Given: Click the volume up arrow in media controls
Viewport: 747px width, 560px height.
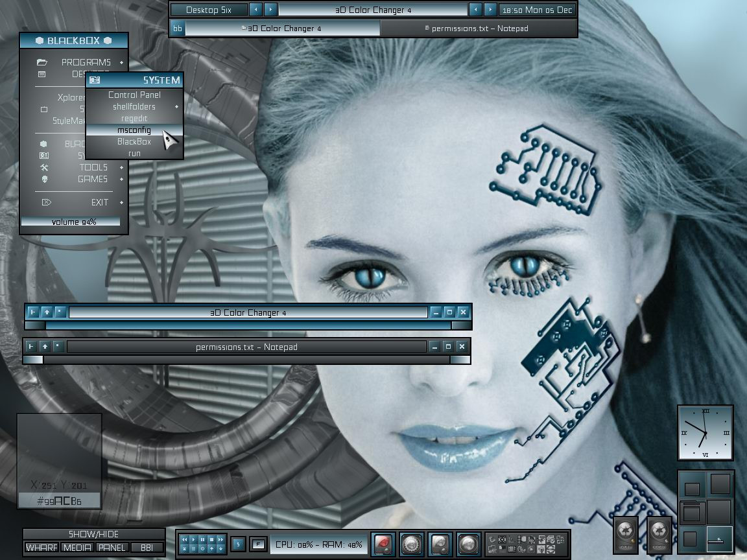Looking at the screenshot, I should pyautogui.click(x=211, y=548).
